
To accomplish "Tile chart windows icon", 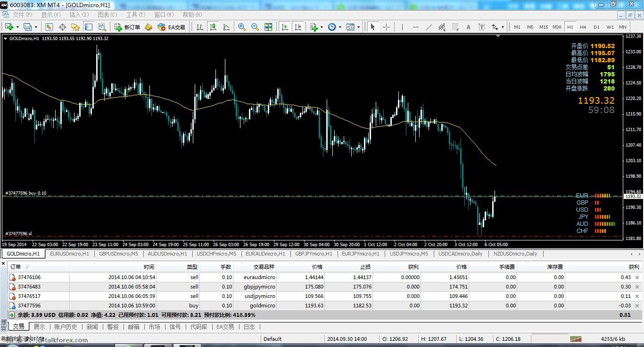I will pyautogui.click(x=268, y=27).
